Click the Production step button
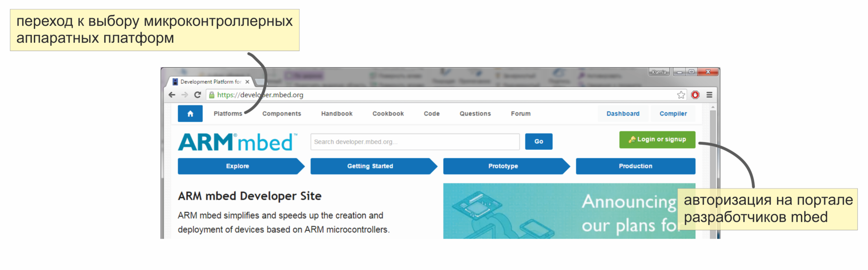The height and width of the screenshot is (270, 868). click(636, 166)
